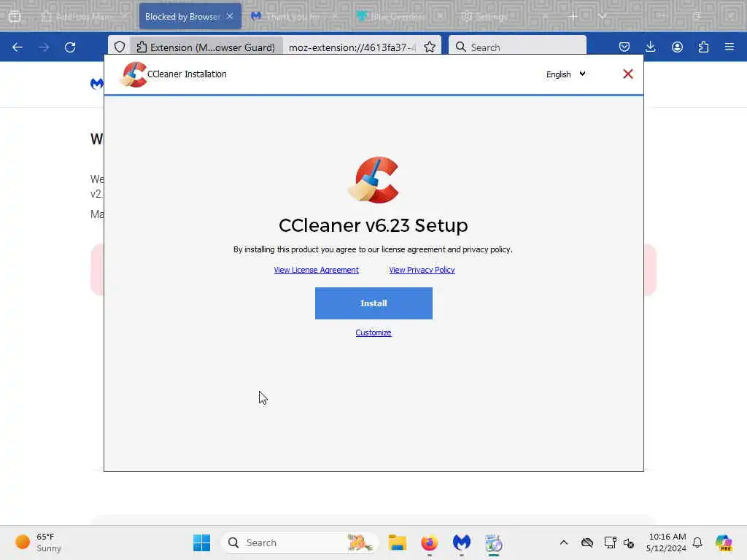
Task: Open the Extensions puzzle icon
Action: pyautogui.click(x=703, y=47)
